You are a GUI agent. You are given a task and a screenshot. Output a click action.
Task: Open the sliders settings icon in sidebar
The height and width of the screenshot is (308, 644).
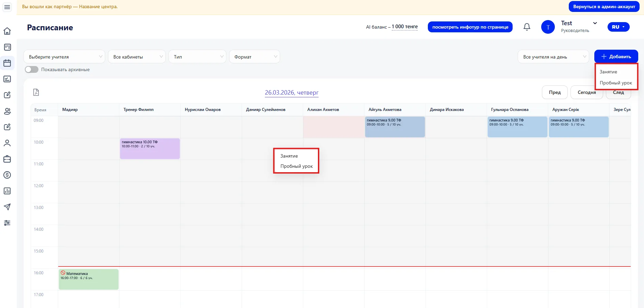tap(7, 223)
